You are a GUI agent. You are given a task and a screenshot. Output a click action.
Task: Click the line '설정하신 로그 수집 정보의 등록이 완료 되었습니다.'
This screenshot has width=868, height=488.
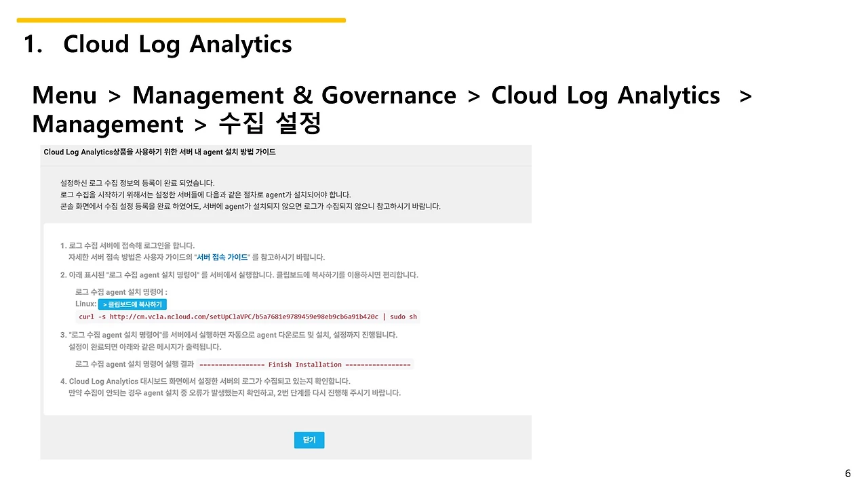(138, 183)
